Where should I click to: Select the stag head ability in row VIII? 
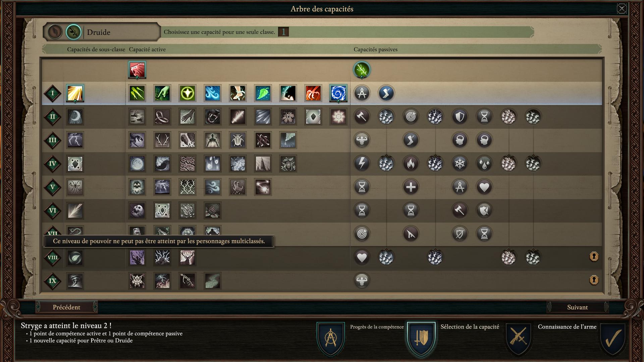187,257
